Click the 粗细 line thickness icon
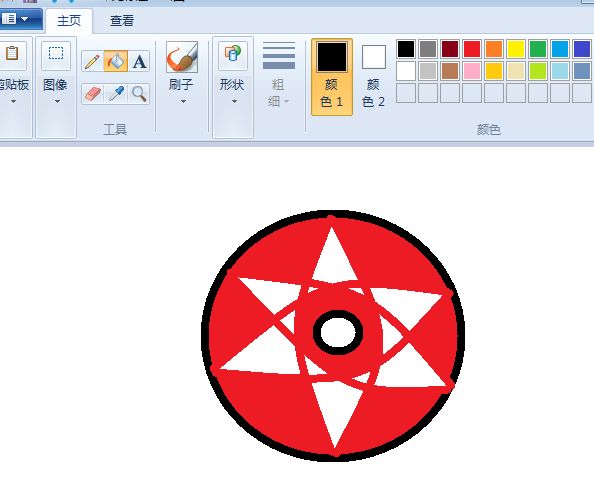 (279, 55)
